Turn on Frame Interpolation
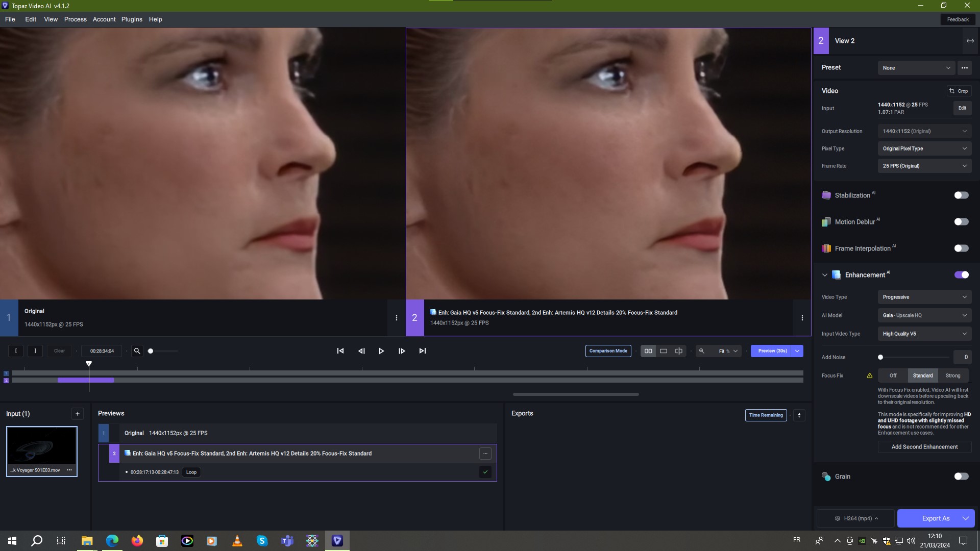 [x=961, y=248]
